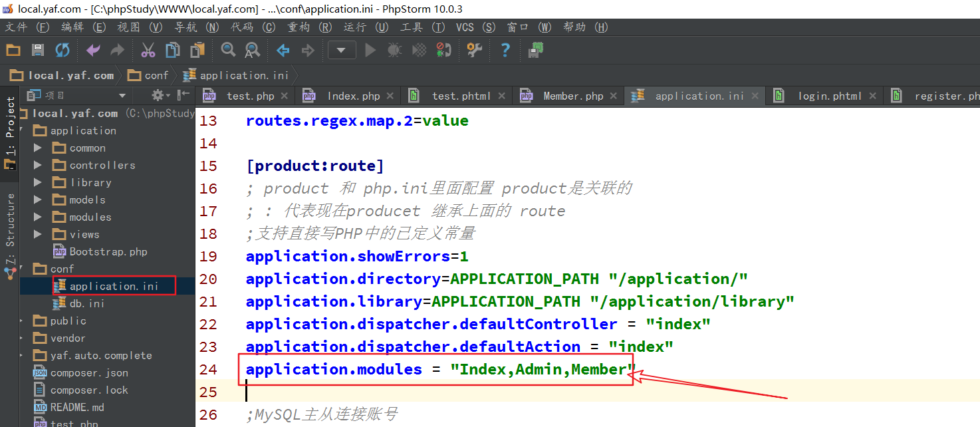The width and height of the screenshot is (980, 427).
Task: Open the run configuration dropdown
Action: (x=341, y=50)
